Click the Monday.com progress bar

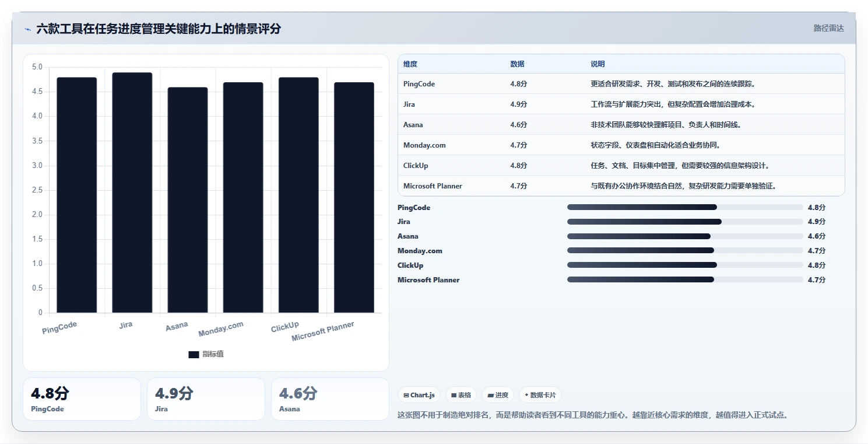(x=685, y=251)
